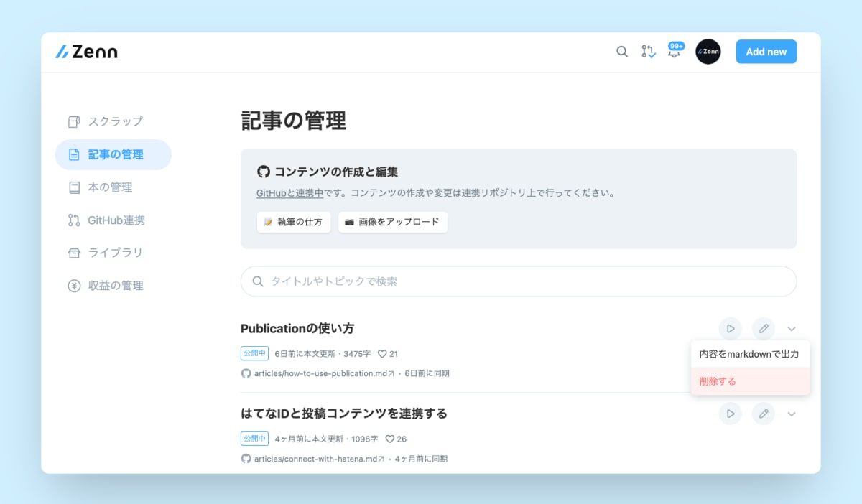
Task: Click the 執筆の仕方 button
Action: pos(293,222)
